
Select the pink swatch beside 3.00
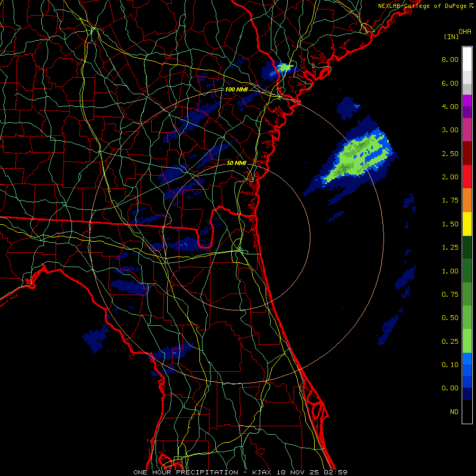pyautogui.click(x=467, y=130)
